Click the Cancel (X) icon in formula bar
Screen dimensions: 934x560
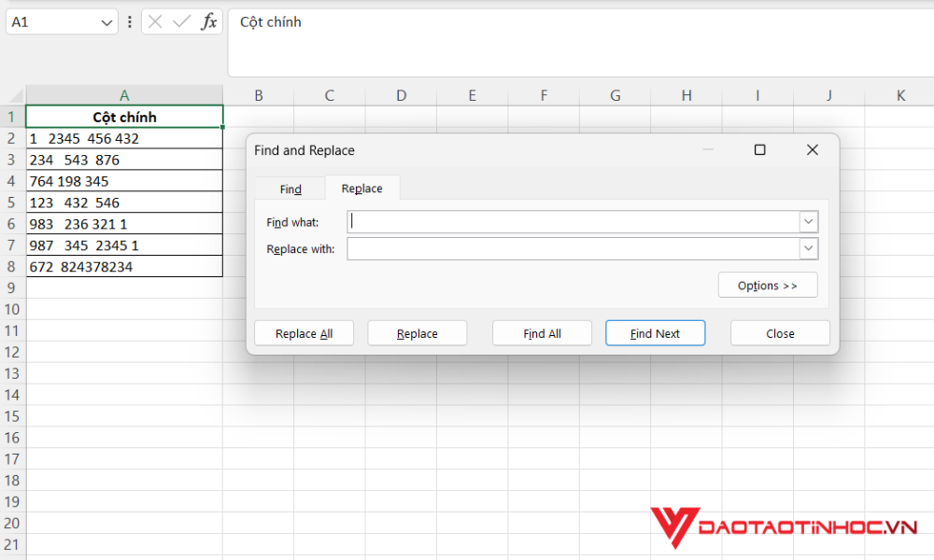point(155,21)
